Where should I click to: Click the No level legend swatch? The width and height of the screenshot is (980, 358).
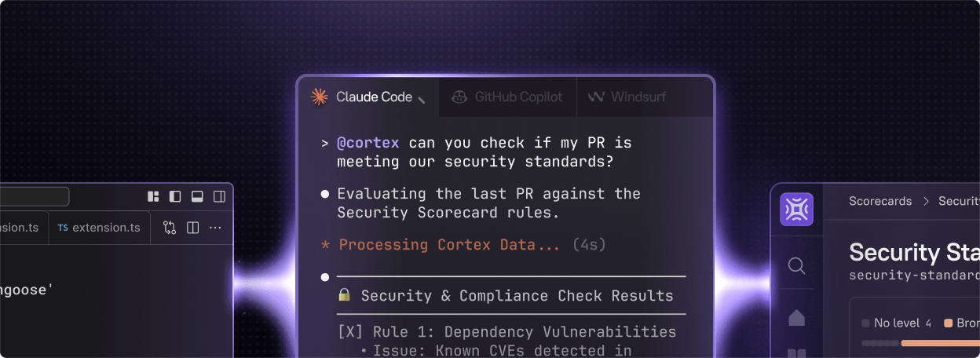(x=865, y=323)
